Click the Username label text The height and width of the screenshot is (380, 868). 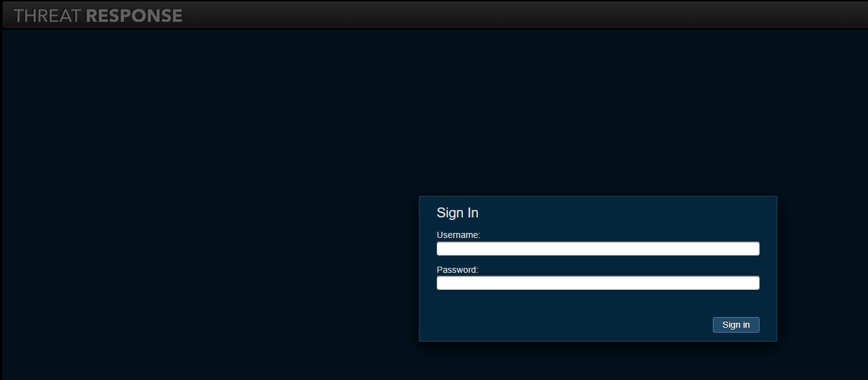coord(459,235)
